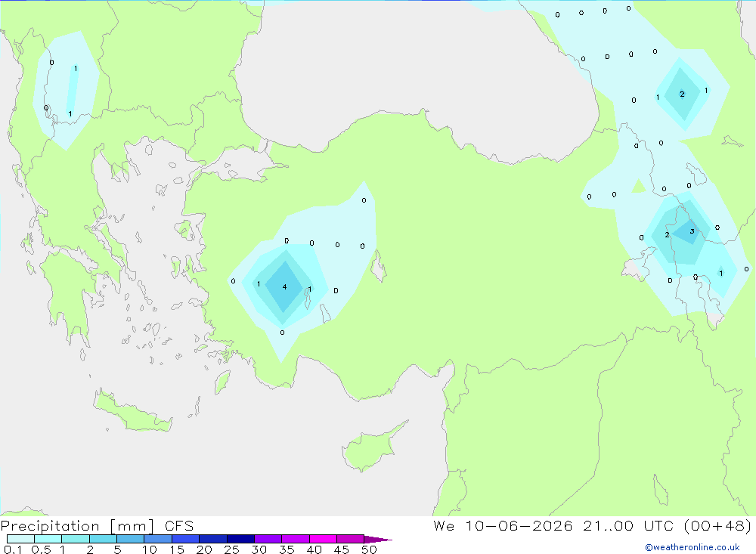
Task: Select the 0.5–1 mm legend color swatch
Action: (48, 539)
